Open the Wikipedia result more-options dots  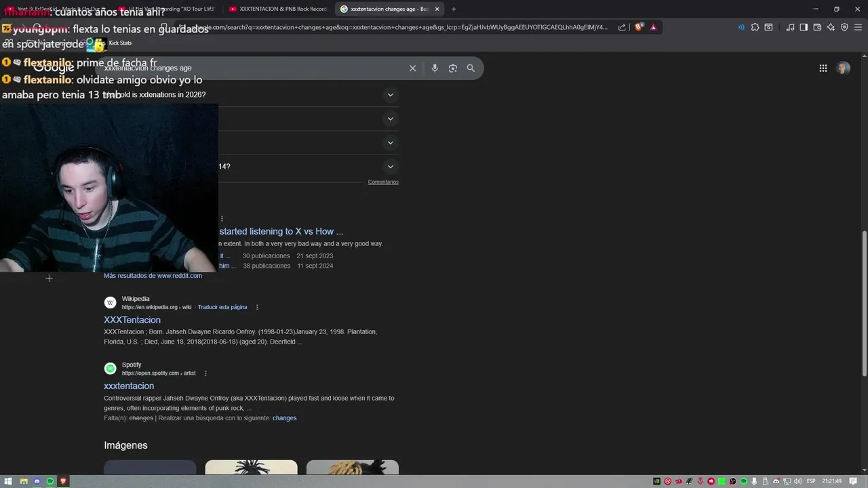coord(257,307)
